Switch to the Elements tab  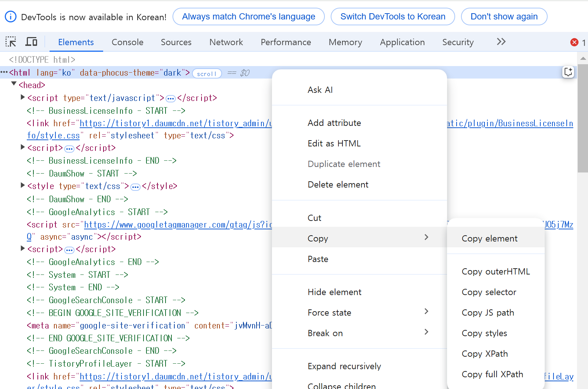click(x=76, y=42)
